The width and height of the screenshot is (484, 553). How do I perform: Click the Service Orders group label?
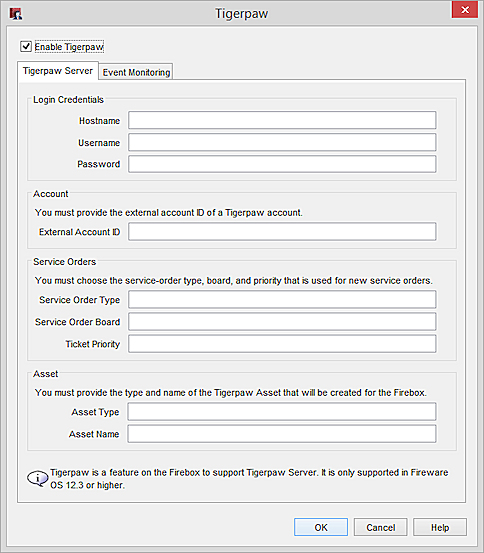coord(65,262)
